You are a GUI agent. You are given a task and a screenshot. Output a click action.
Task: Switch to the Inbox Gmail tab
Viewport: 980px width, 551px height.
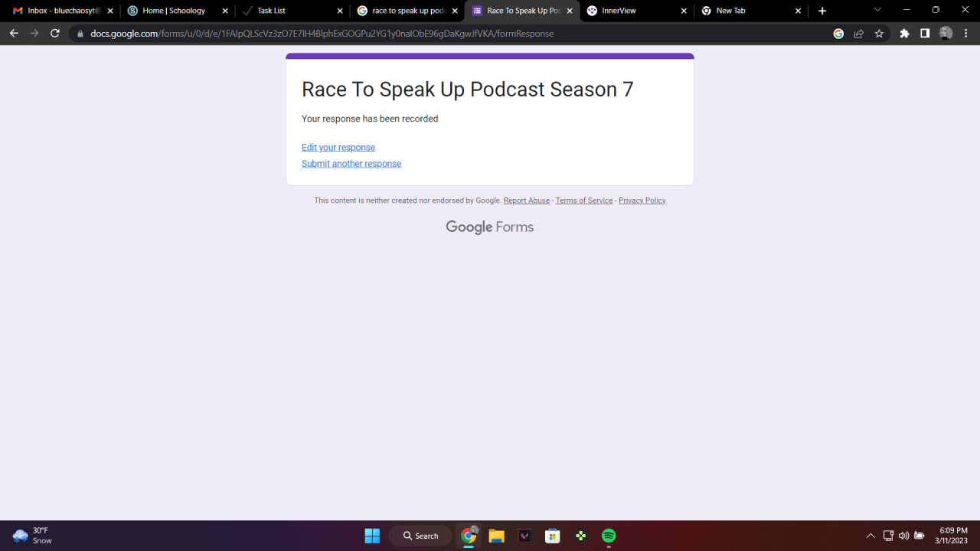click(x=63, y=11)
